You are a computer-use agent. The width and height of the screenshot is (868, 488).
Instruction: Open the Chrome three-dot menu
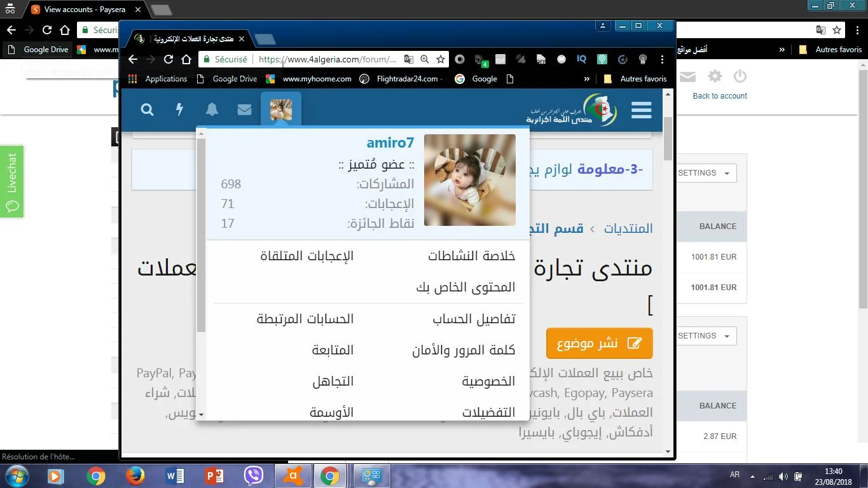663,59
